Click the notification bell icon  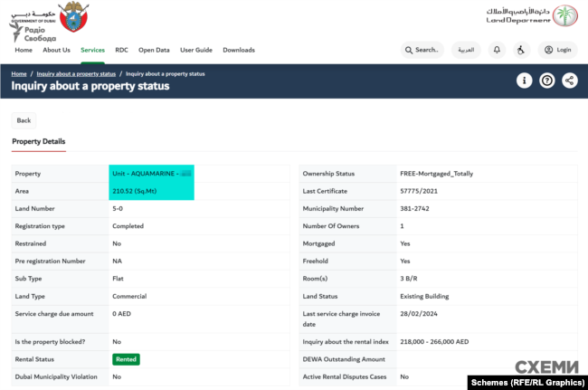(x=497, y=50)
